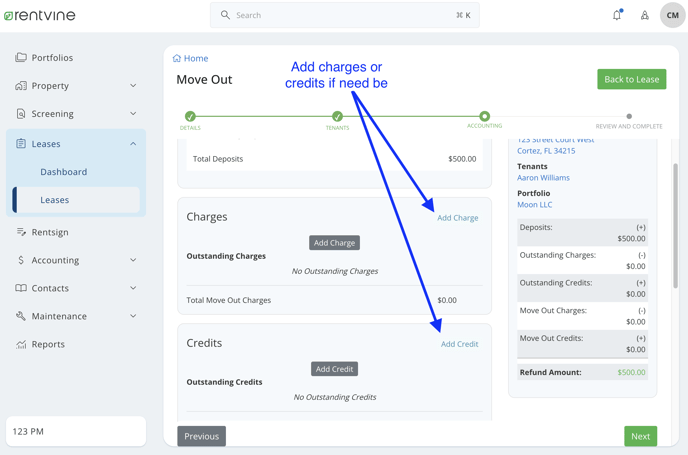
Task: Expand the Property menu chevron
Action: [133, 86]
